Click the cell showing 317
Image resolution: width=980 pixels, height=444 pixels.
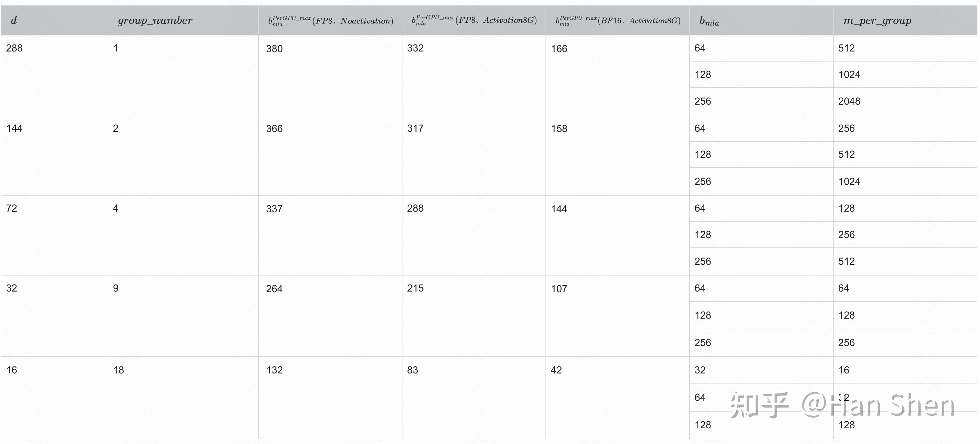tap(415, 129)
